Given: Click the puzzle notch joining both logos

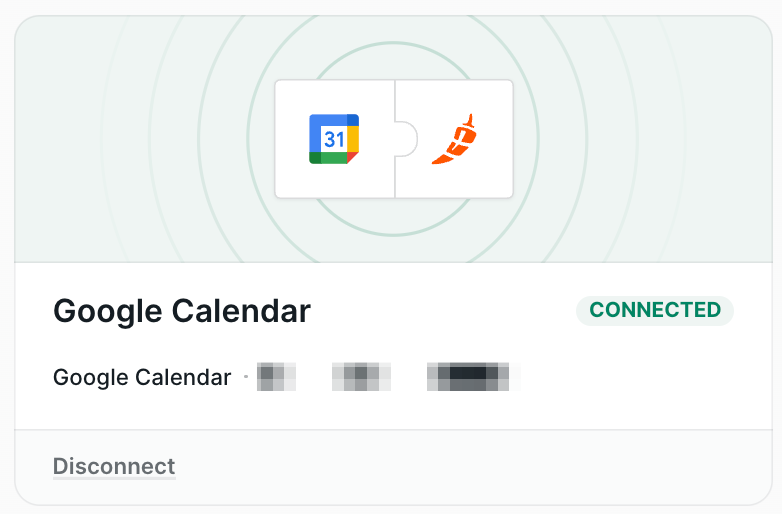Looking at the screenshot, I should click(406, 139).
